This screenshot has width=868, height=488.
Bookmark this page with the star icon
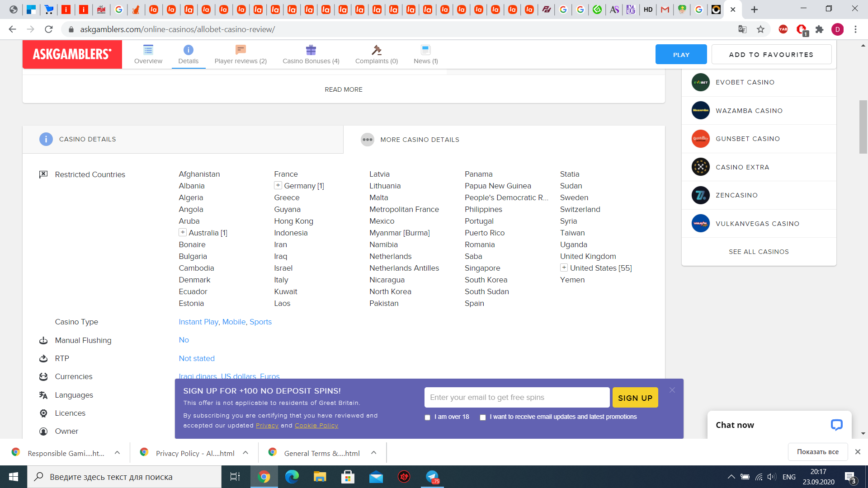coord(761,29)
